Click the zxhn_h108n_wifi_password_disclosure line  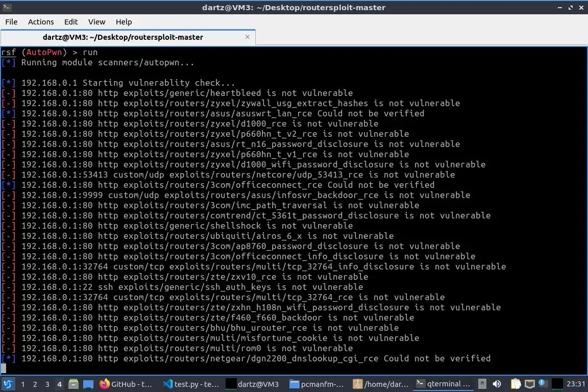(x=251, y=307)
